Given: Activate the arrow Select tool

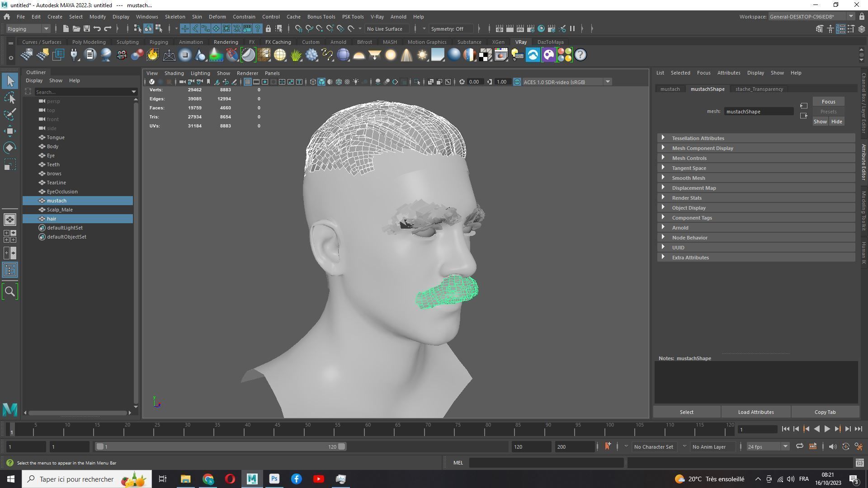Looking at the screenshot, I should (x=10, y=81).
